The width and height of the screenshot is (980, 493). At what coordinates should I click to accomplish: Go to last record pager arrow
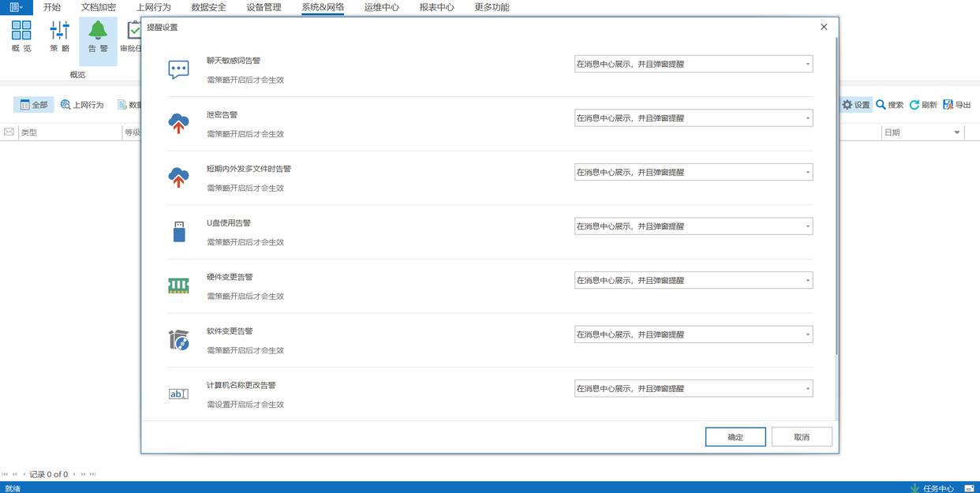92,474
